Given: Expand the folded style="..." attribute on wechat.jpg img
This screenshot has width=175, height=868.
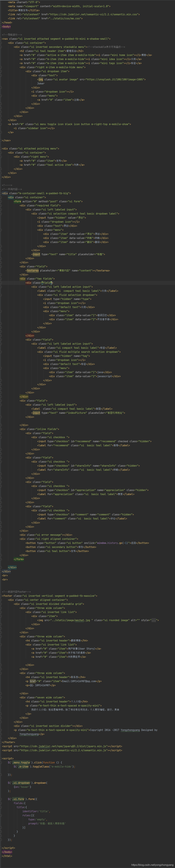Looking at the screenshot, I should [154, 620].
